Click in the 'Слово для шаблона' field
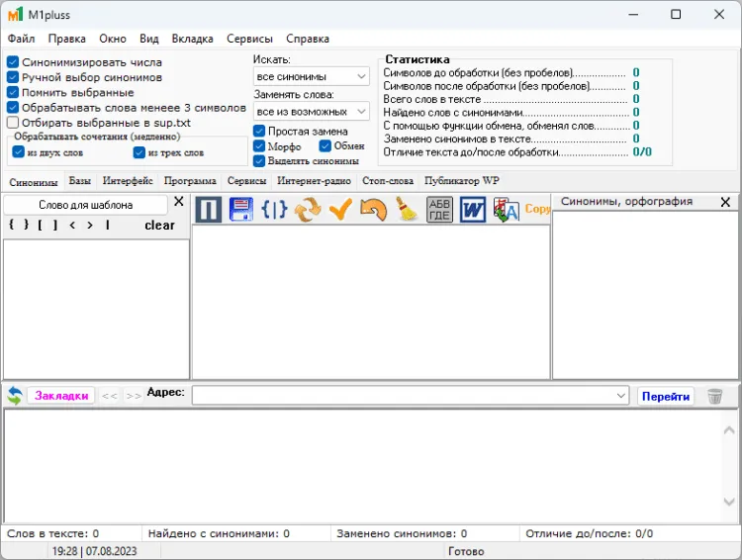This screenshot has height=560, width=742. tap(86, 205)
